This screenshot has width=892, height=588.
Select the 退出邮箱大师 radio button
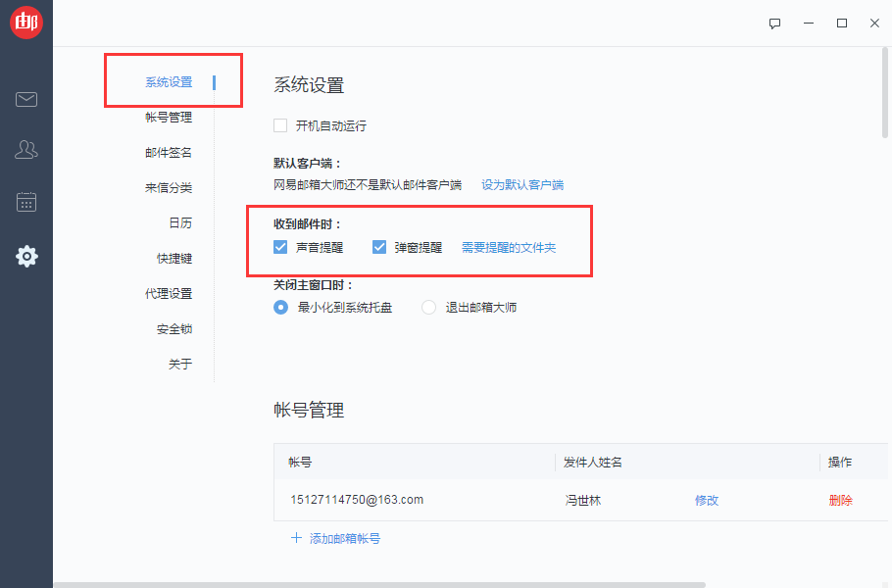(427, 307)
